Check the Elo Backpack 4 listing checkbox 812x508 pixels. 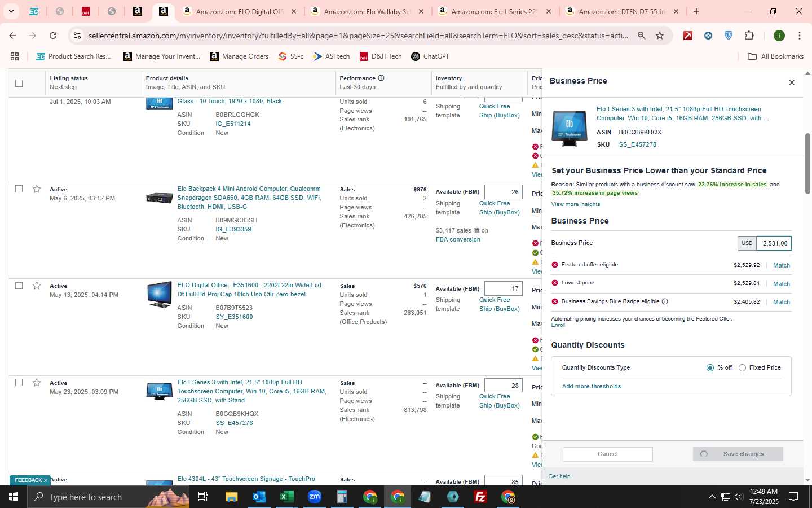click(x=19, y=189)
